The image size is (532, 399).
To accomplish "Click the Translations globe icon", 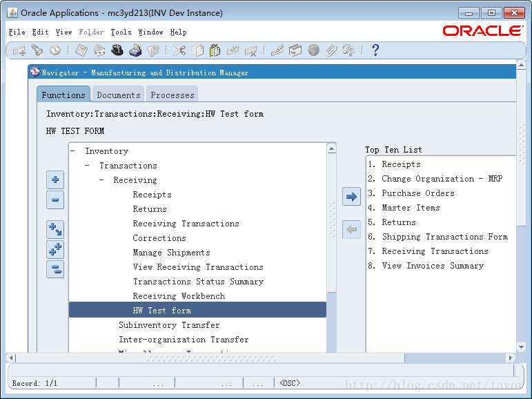I will (313, 50).
